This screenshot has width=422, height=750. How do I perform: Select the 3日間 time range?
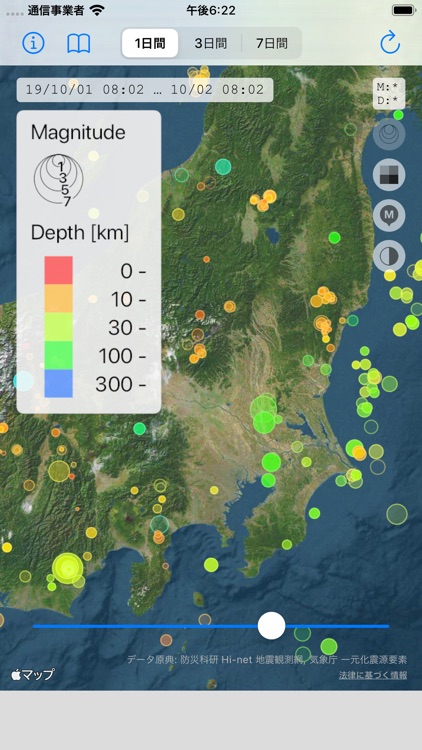(211, 44)
